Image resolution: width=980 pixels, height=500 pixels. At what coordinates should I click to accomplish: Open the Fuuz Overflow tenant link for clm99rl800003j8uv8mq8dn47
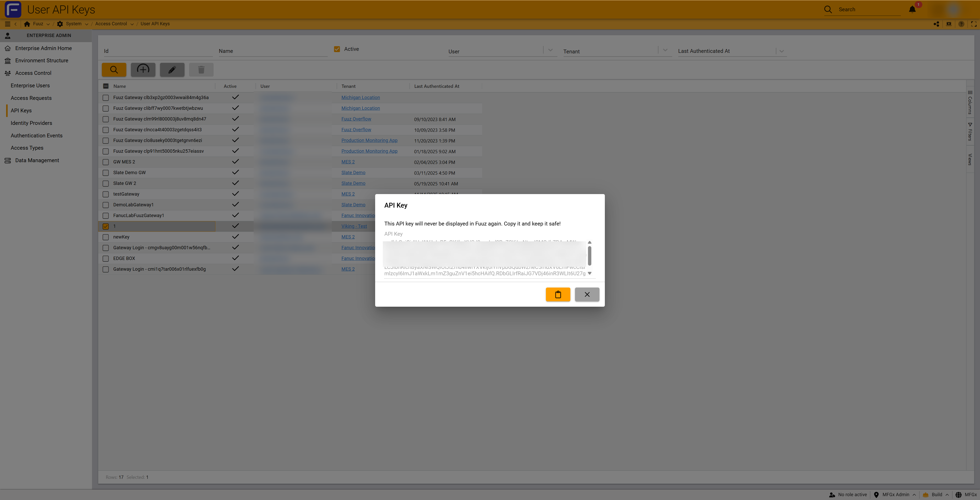click(x=356, y=119)
